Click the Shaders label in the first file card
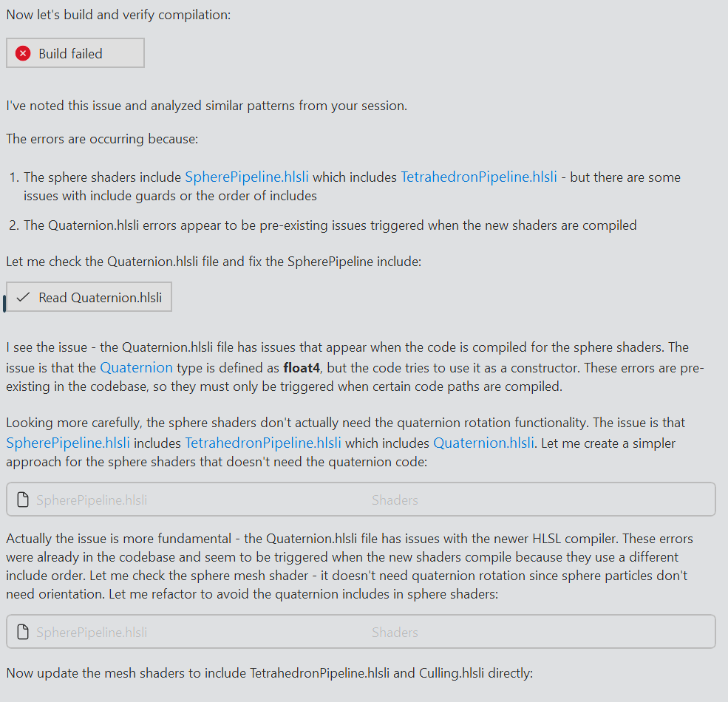 pos(395,500)
